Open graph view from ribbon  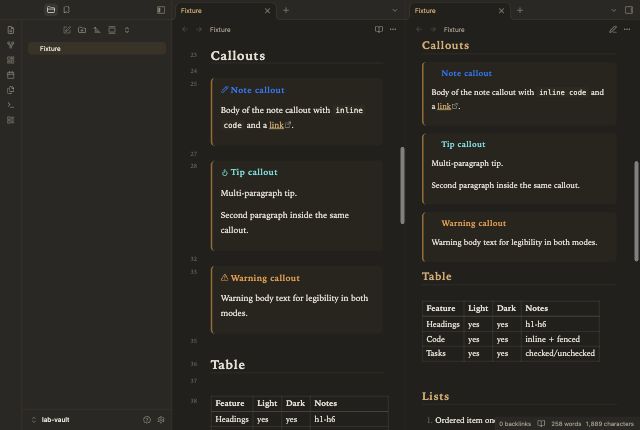click(11, 45)
